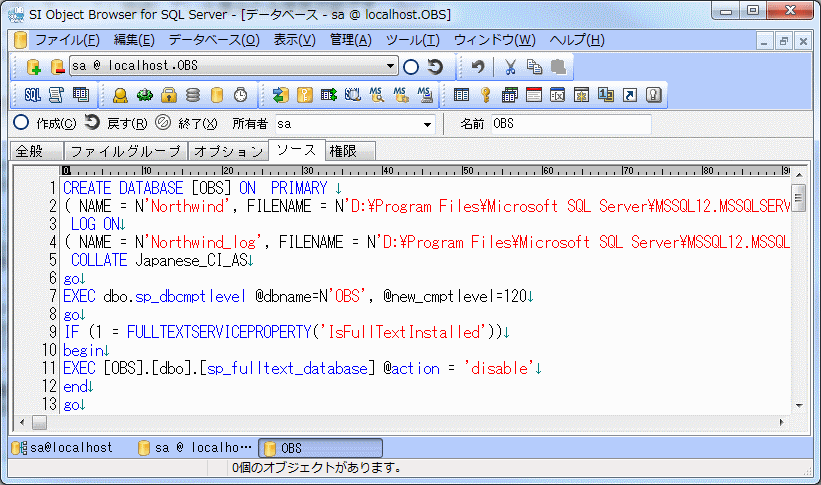Open the ツール(T) menu
Viewport: 821px width, 485px height.
pyautogui.click(x=412, y=40)
